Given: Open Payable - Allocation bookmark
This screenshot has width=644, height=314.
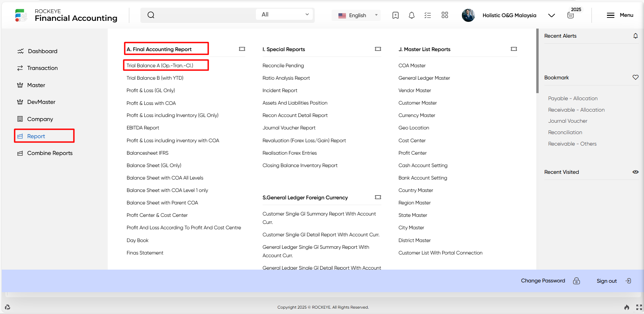Looking at the screenshot, I should click(573, 99).
